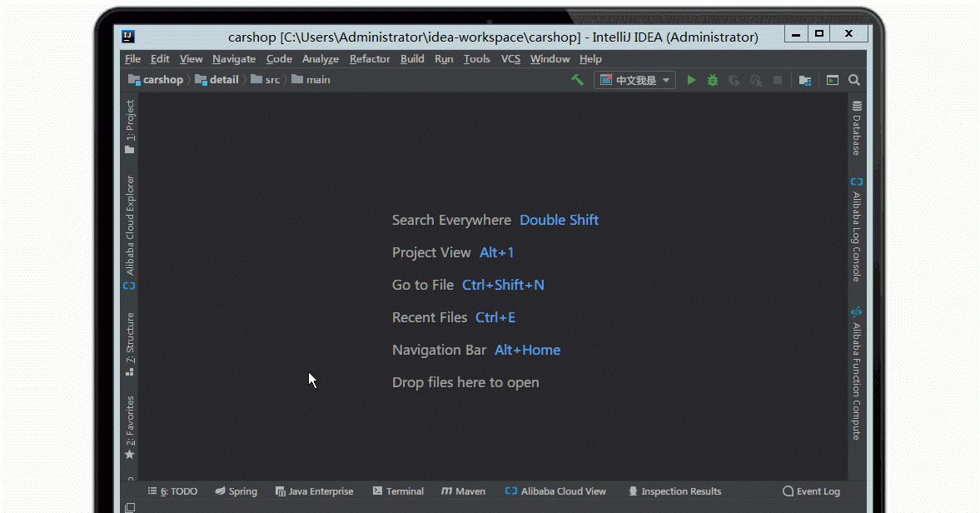Click the Ctrl+E shortcut hint text
The width and height of the screenshot is (980, 513).
pos(495,317)
